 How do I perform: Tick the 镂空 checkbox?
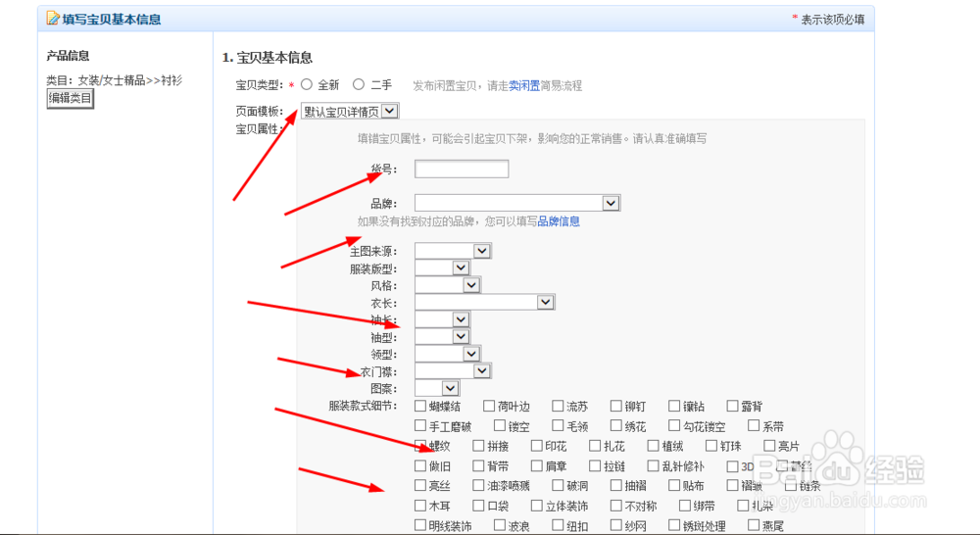coord(500,425)
